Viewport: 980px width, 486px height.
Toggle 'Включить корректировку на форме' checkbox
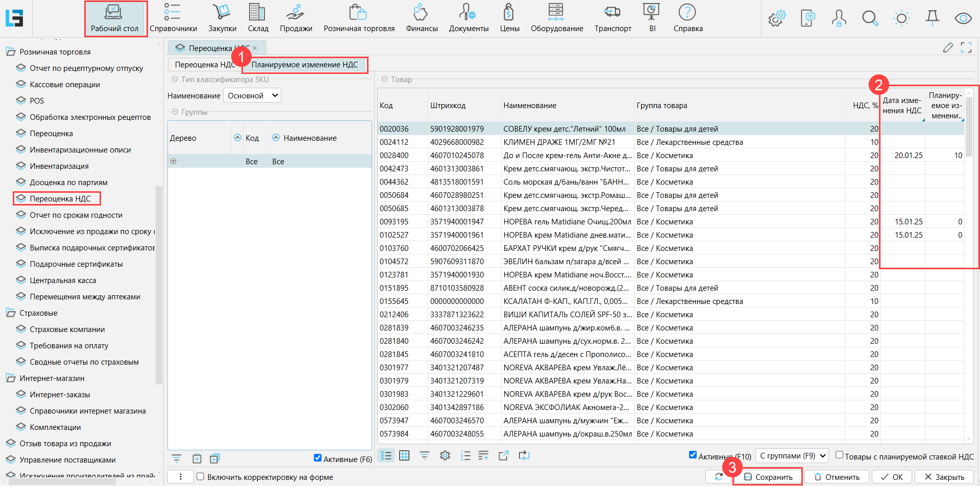pyautogui.click(x=201, y=477)
